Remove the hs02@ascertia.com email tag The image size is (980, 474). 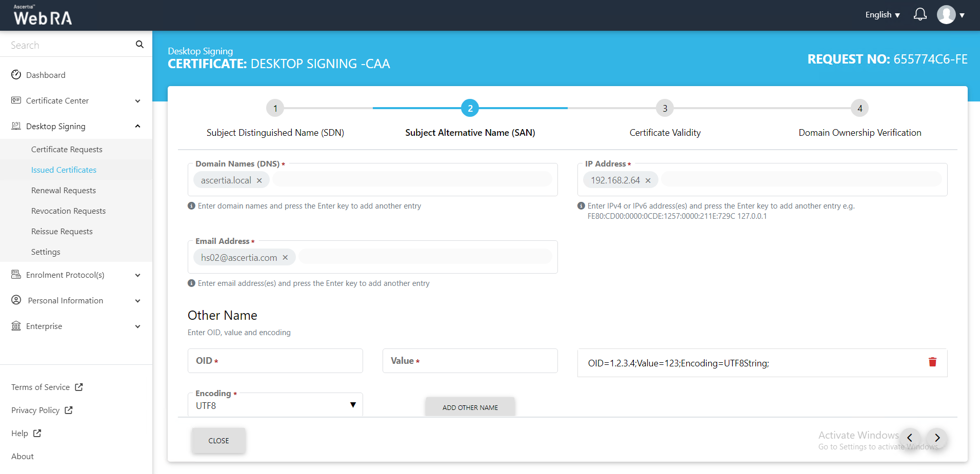coord(285,258)
